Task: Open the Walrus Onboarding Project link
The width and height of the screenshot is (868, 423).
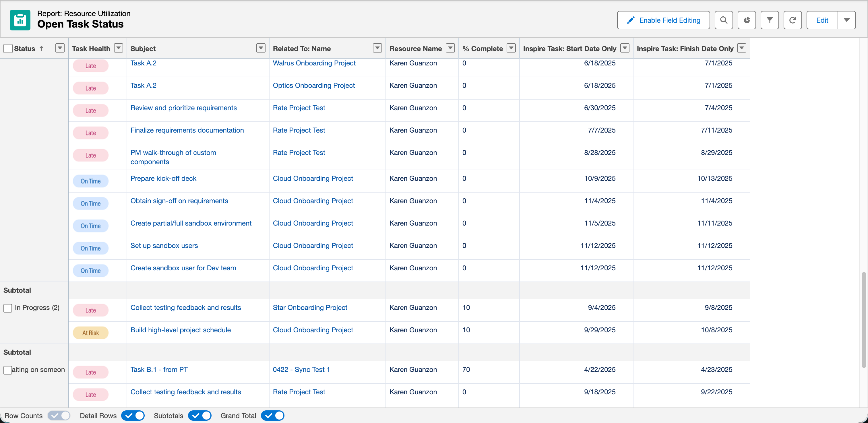Action: [x=314, y=63]
